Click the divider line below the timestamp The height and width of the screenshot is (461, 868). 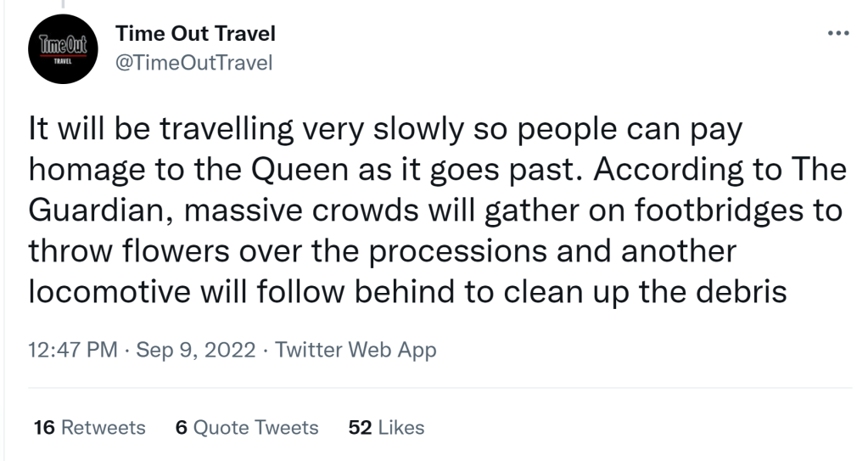click(441, 389)
